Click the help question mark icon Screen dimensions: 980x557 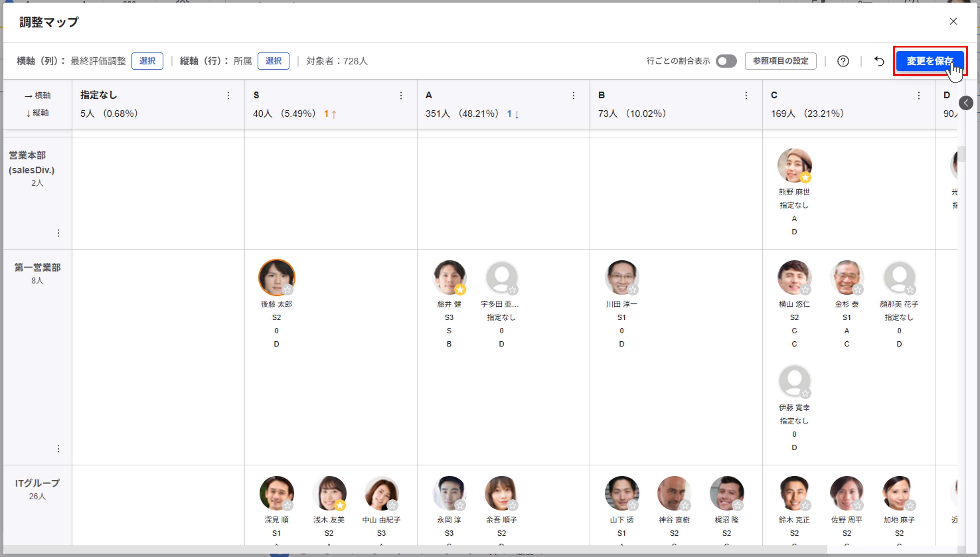(843, 61)
